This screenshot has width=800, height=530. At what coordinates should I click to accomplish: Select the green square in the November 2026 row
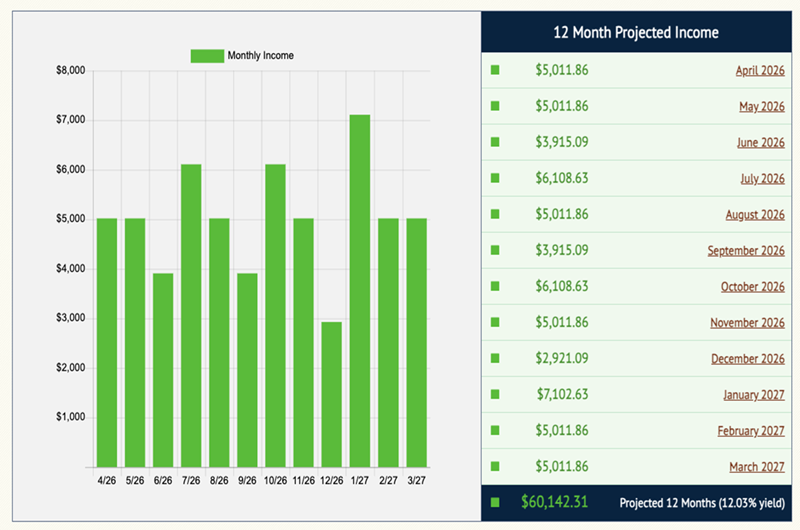coord(494,322)
